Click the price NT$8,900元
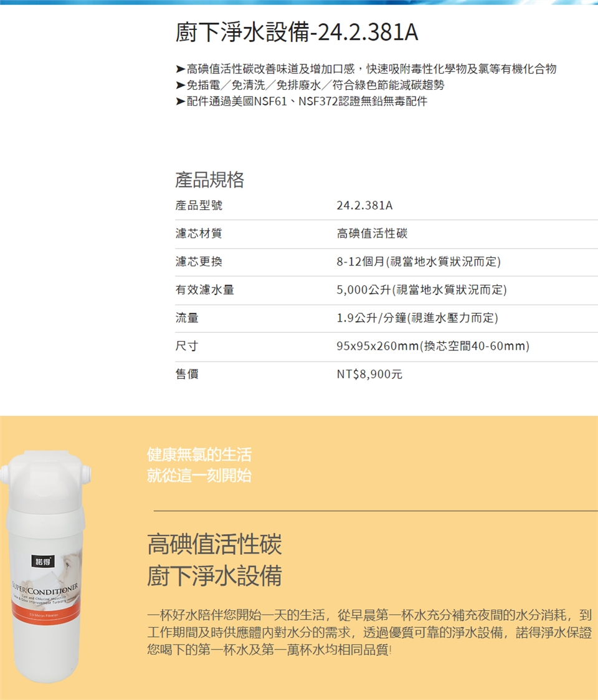This screenshot has width=598, height=700. point(369,374)
